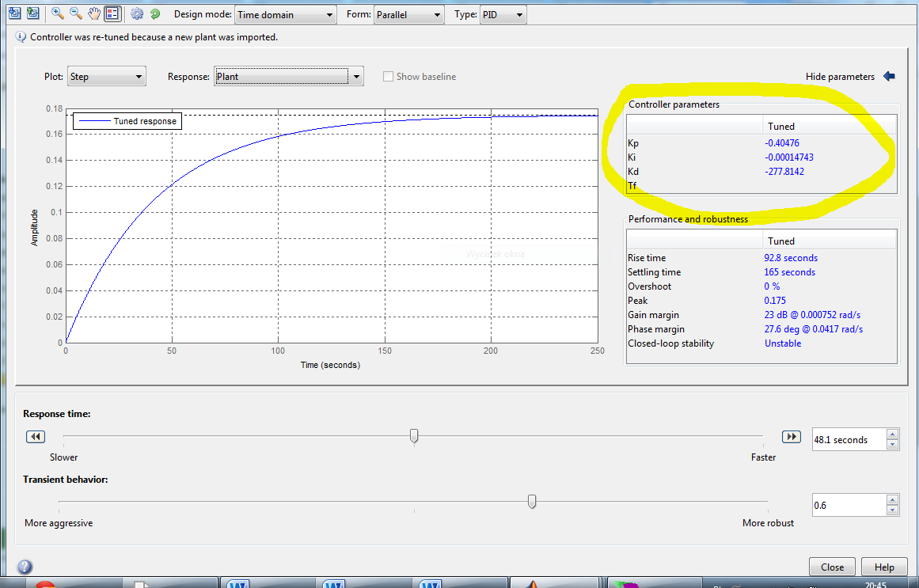Open tuner options gear icon

137,13
